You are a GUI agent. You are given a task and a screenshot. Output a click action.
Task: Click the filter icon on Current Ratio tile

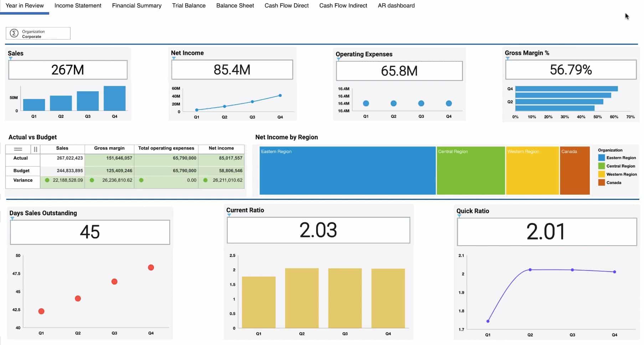(229, 215)
